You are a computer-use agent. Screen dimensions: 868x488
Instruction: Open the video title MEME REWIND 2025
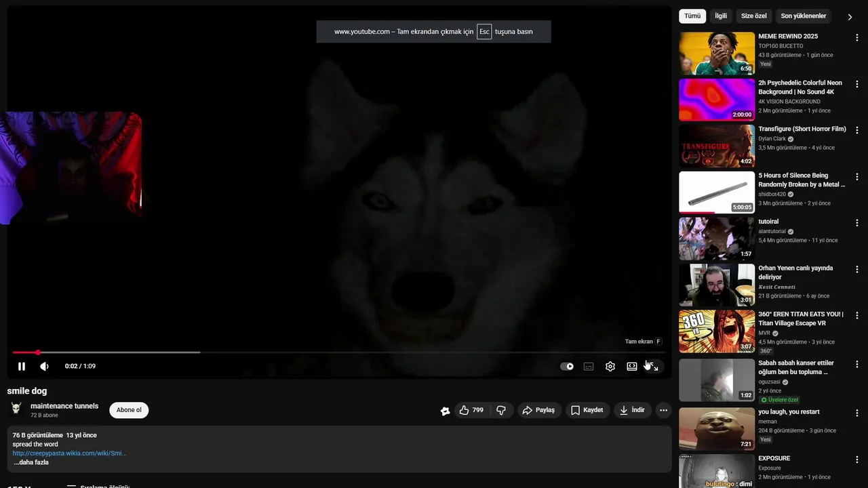coord(788,37)
